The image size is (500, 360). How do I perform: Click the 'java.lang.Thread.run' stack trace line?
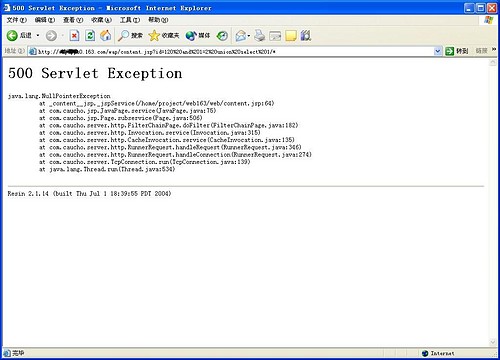107,169
